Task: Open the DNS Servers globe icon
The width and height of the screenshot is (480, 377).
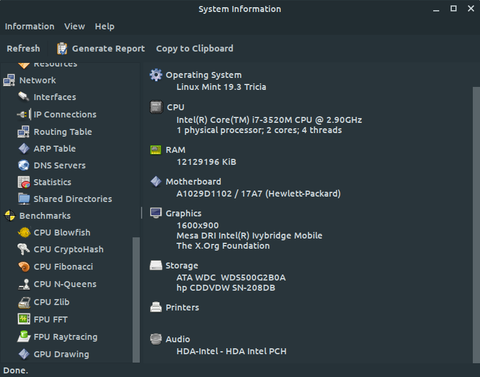Action: (24, 165)
